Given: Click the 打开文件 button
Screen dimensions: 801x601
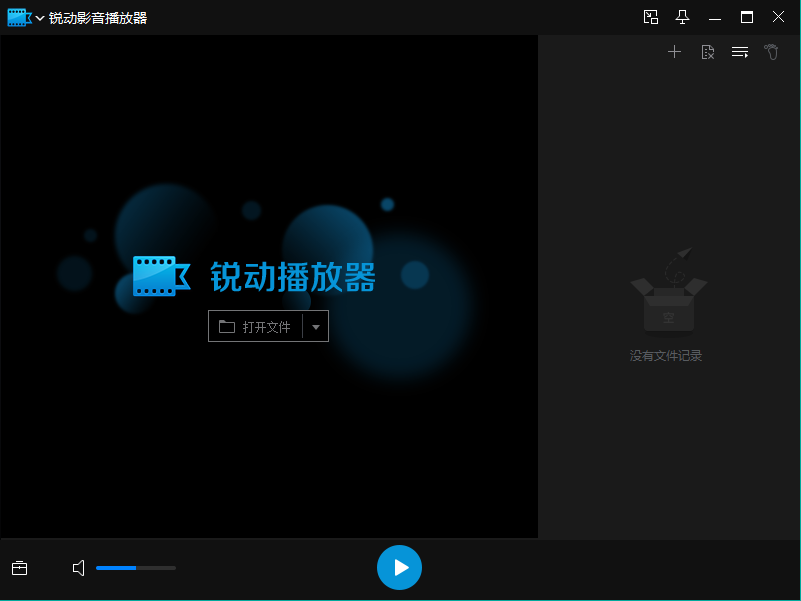Looking at the screenshot, I should point(256,326).
